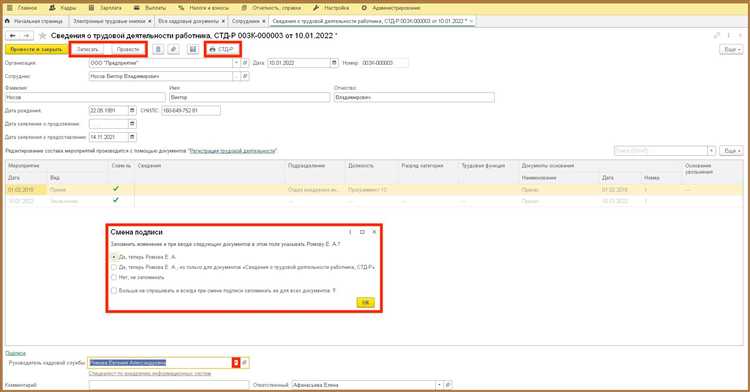Click the Имя input field
This screenshot has width=750, height=392.
(x=249, y=98)
